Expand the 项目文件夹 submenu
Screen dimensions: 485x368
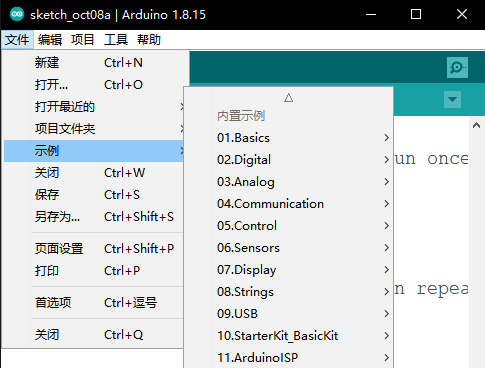(94, 129)
